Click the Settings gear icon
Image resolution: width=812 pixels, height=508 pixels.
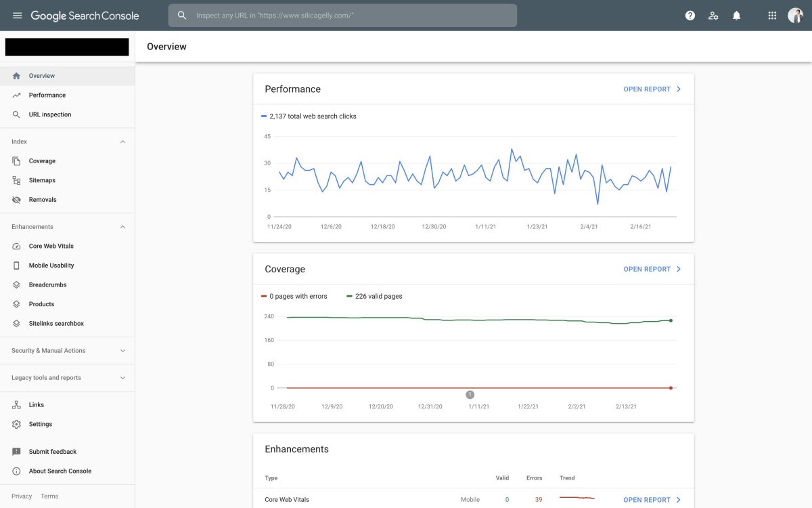point(16,424)
